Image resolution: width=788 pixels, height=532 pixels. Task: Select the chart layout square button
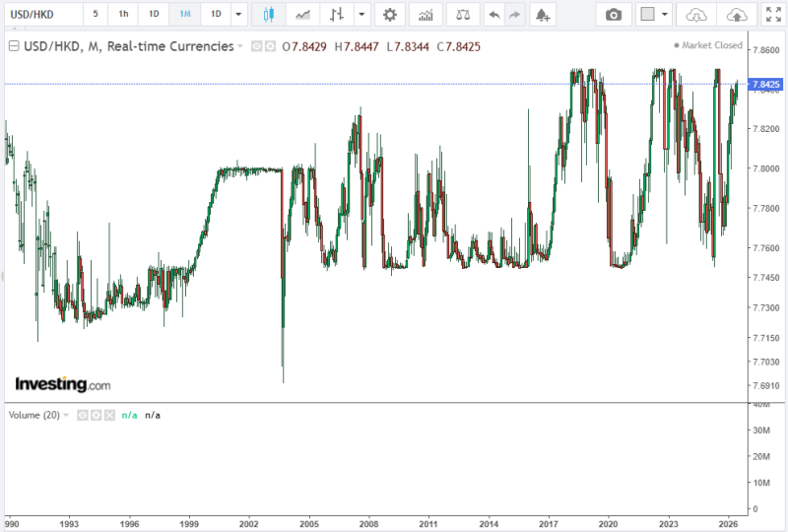click(x=647, y=14)
